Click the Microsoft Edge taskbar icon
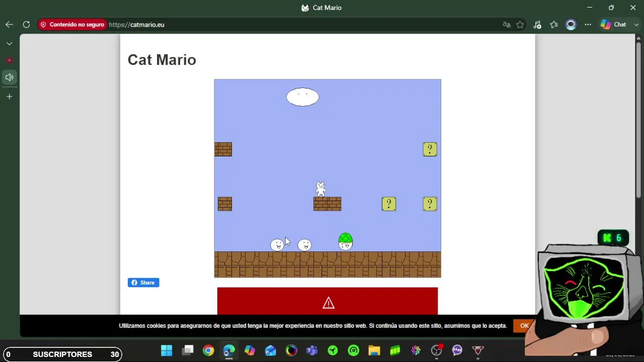644x362 pixels. (229, 350)
